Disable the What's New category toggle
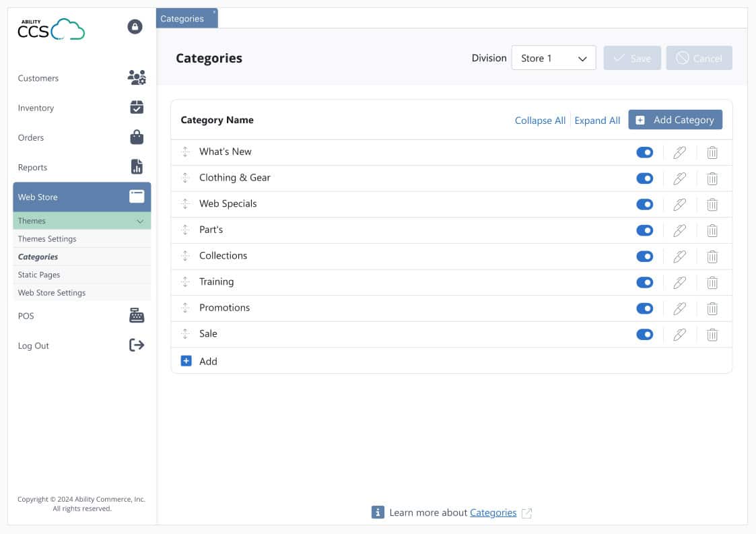The image size is (756, 534). pyautogui.click(x=644, y=152)
